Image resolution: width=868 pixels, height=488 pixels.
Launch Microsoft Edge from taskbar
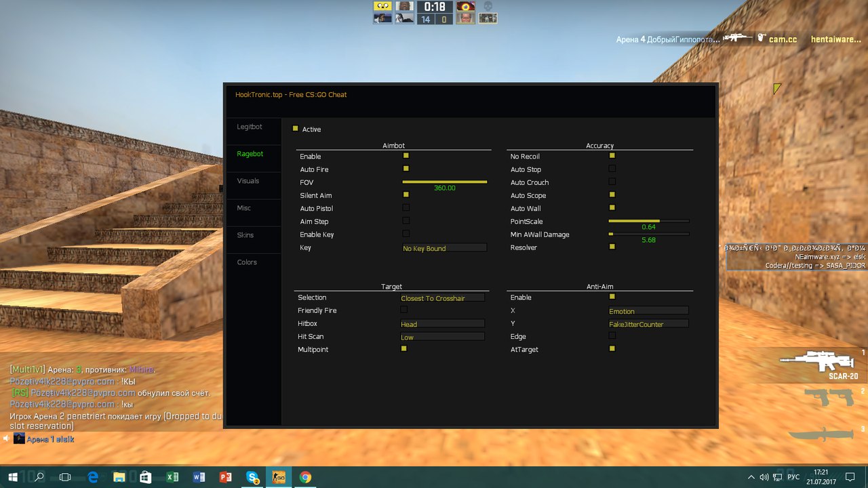tap(92, 477)
